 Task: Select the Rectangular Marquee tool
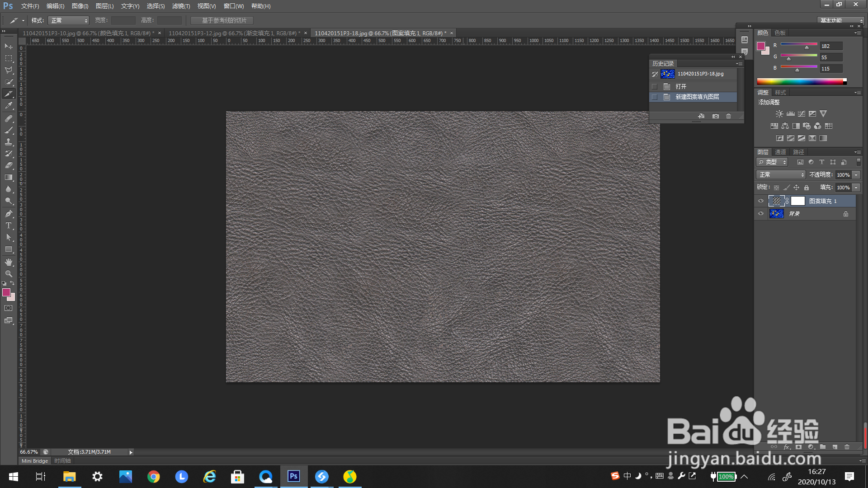point(9,58)
